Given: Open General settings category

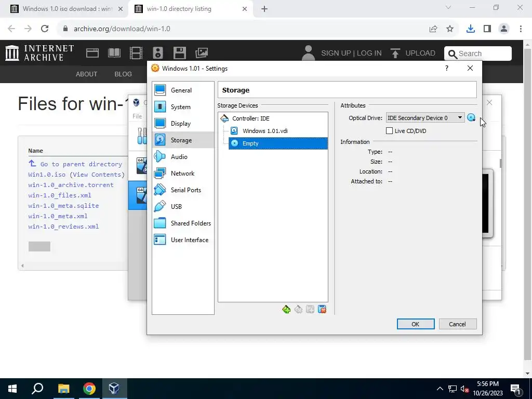Looking at the screenshot, I should [x=183, y=90].
